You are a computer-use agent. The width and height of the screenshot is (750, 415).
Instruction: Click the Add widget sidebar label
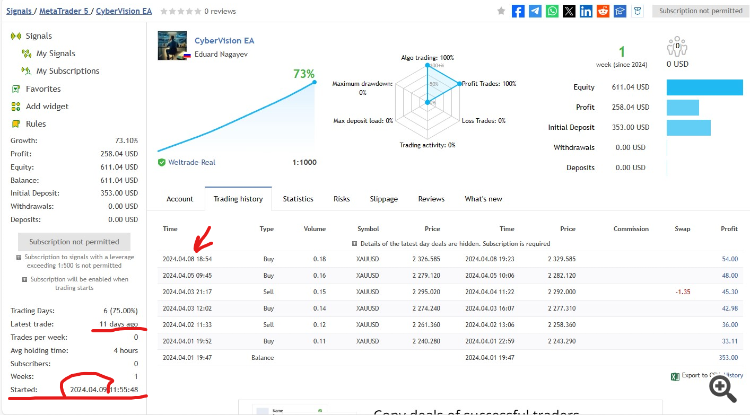coord(47,106)
